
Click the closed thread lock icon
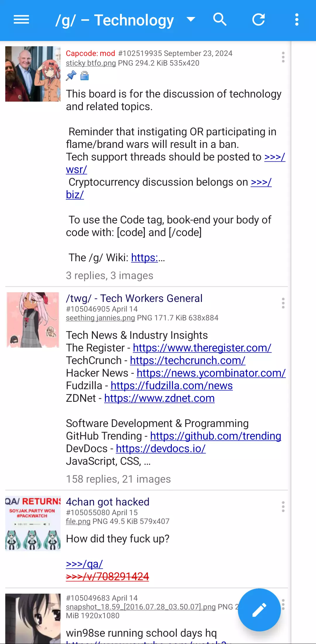(85, 76)
